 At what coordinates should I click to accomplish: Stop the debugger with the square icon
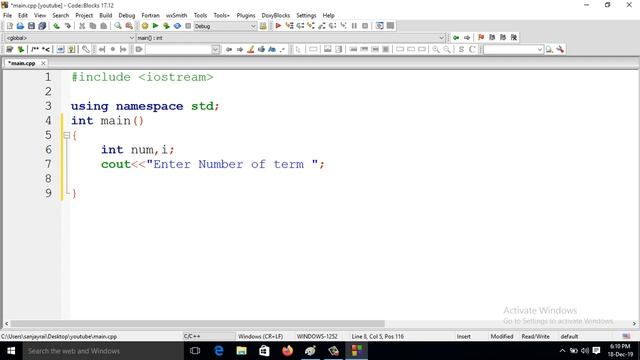point(365,26)
